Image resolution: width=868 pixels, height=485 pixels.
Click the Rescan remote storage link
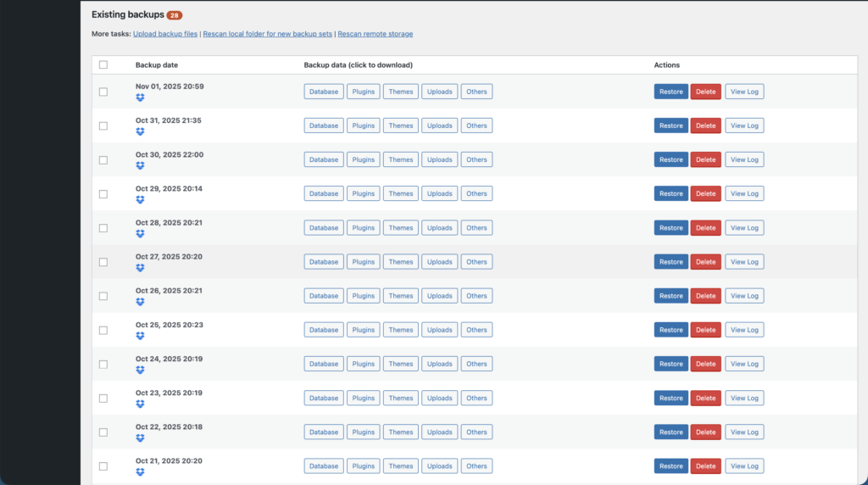click(376, 34)
